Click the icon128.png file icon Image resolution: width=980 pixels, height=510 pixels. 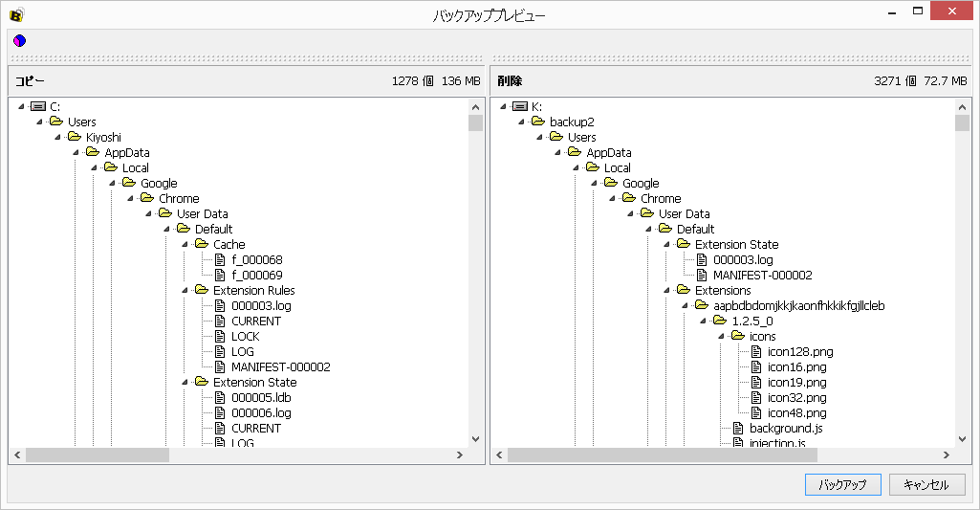(x=756, y=351)
